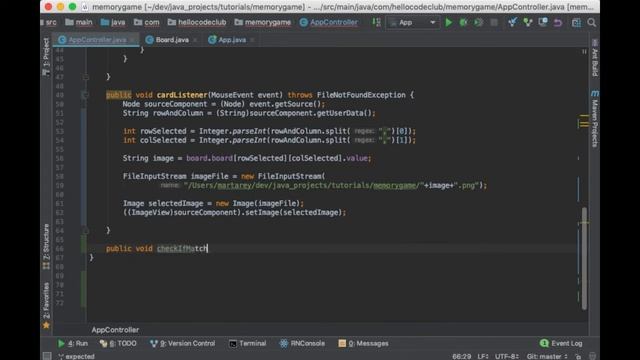
Task: Click the checkIfMatch method name
Action: pyautogui.click(x=182, y=248)
